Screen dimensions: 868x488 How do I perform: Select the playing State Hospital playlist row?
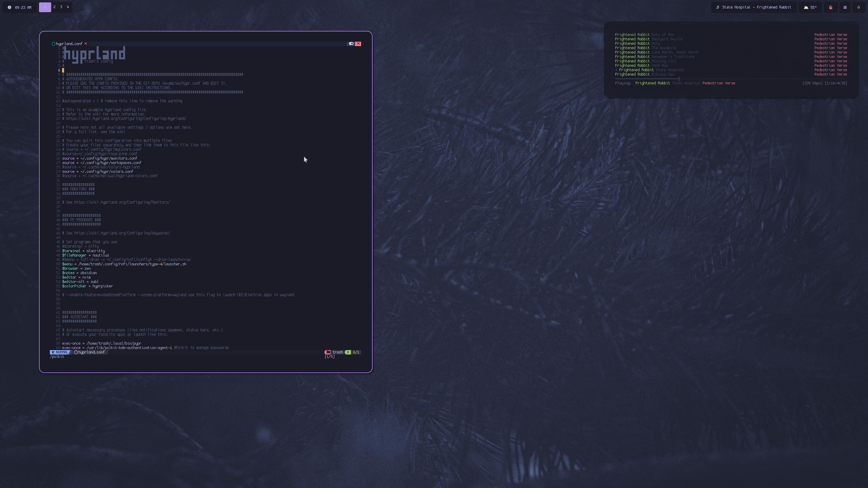731,70
